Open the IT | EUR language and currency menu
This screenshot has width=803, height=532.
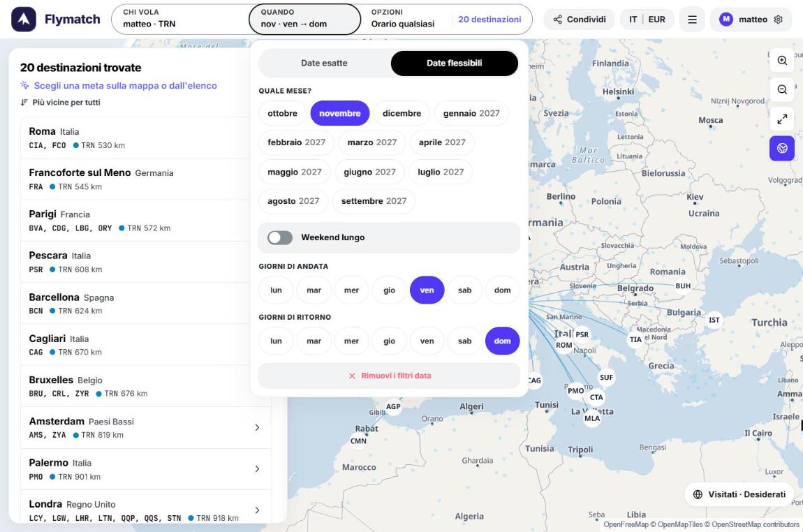click(647, 20)
